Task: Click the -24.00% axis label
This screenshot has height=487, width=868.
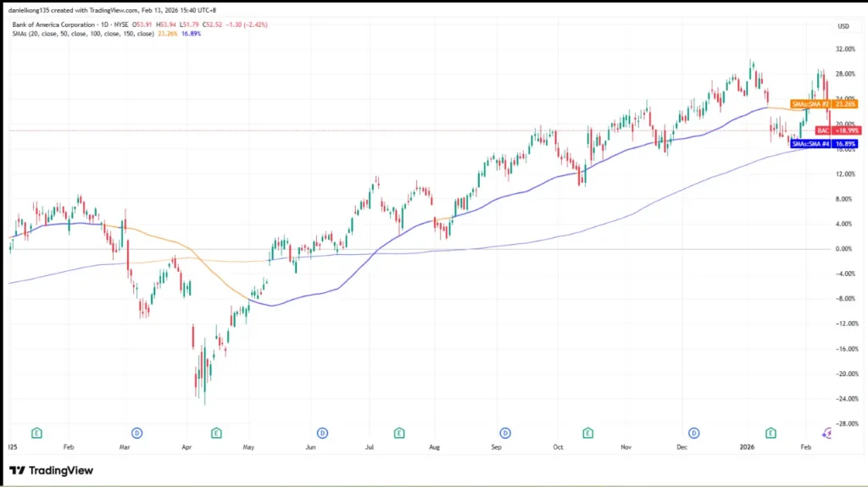Action: (x=847, y=399)
